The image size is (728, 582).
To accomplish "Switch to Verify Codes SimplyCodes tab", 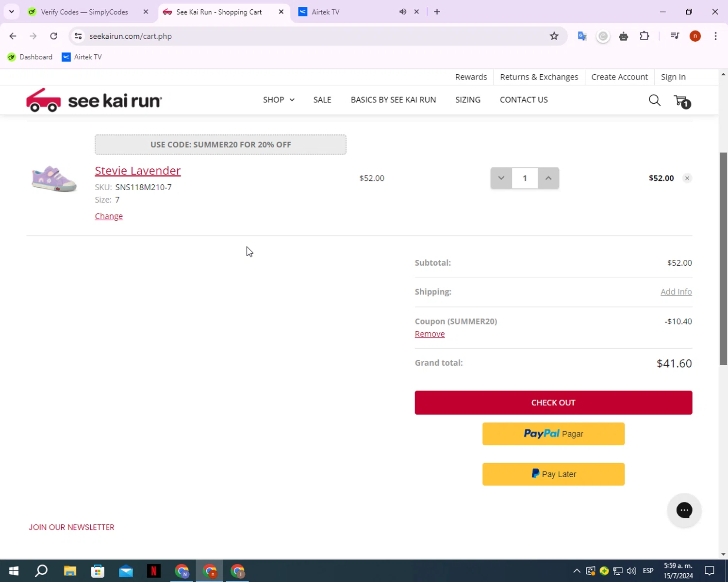I will 84,12.
